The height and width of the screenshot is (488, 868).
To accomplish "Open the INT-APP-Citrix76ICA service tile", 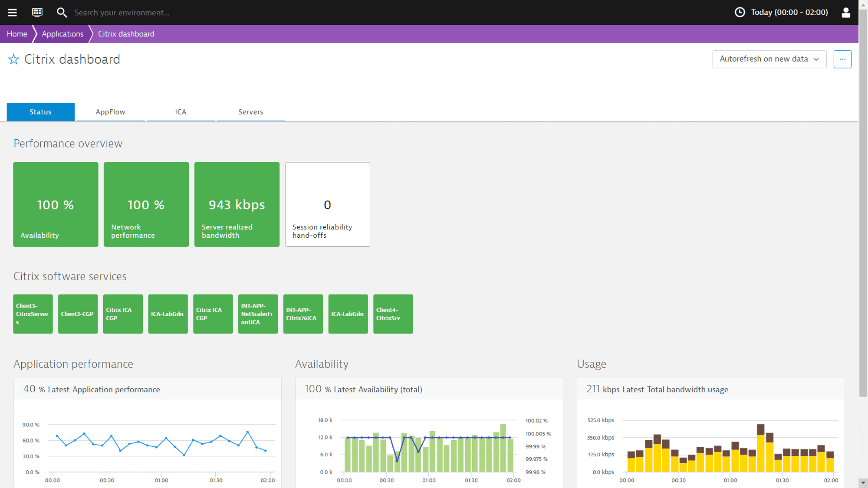I will (x=303, y=314).
